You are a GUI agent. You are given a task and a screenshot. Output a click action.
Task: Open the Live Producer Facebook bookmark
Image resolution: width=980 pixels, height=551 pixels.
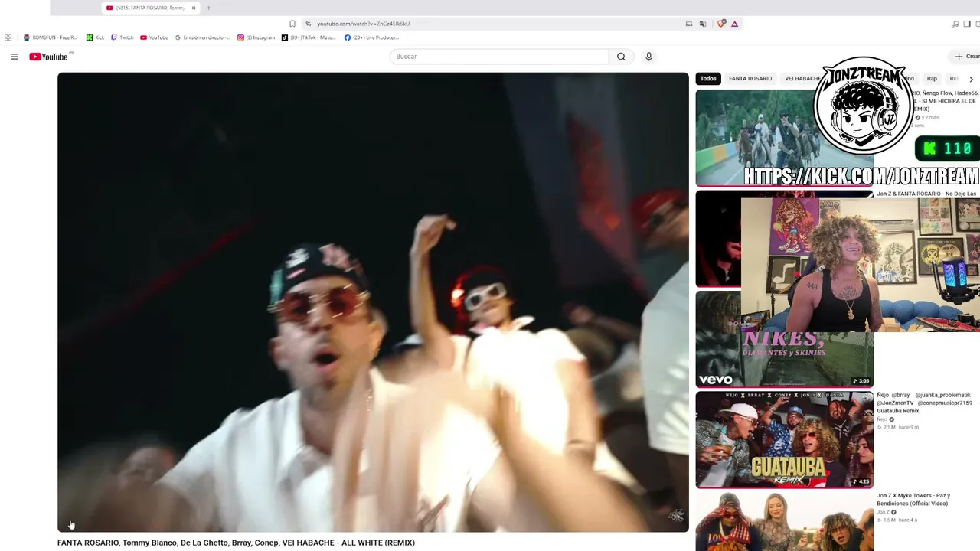pos(371,37)
